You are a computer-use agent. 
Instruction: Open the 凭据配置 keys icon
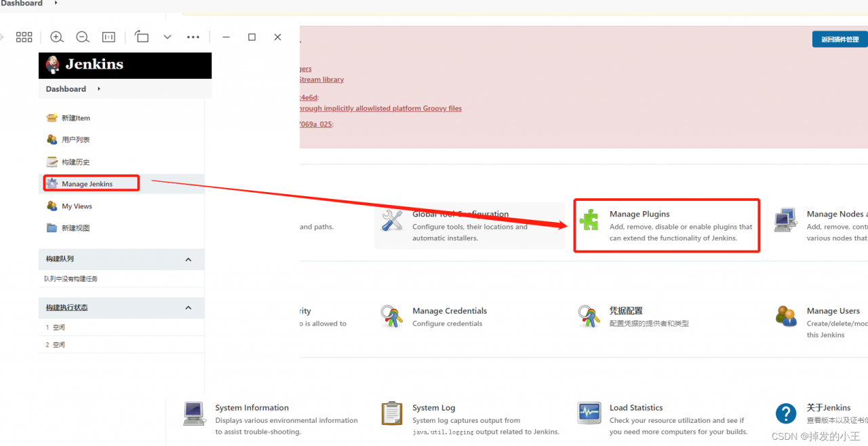(x=589, y=316)
